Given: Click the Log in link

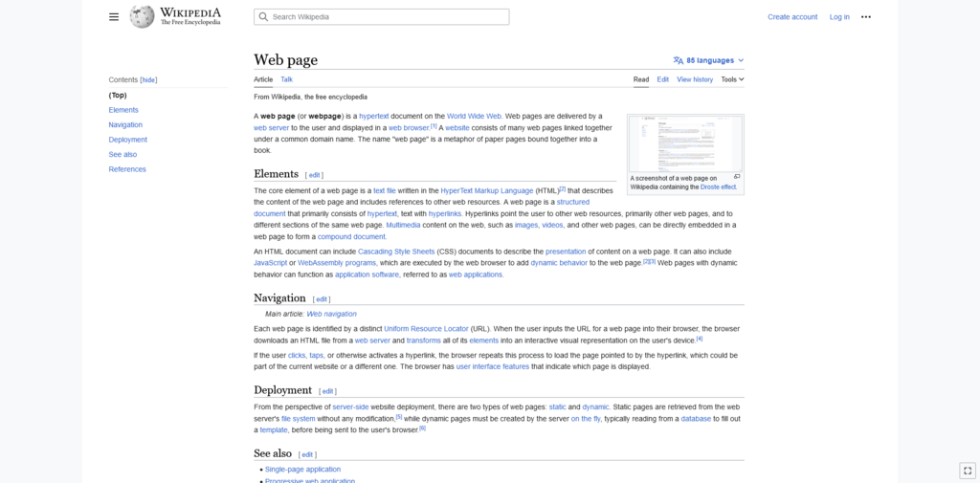Looking at the screenshot, I should coord(839,17).
